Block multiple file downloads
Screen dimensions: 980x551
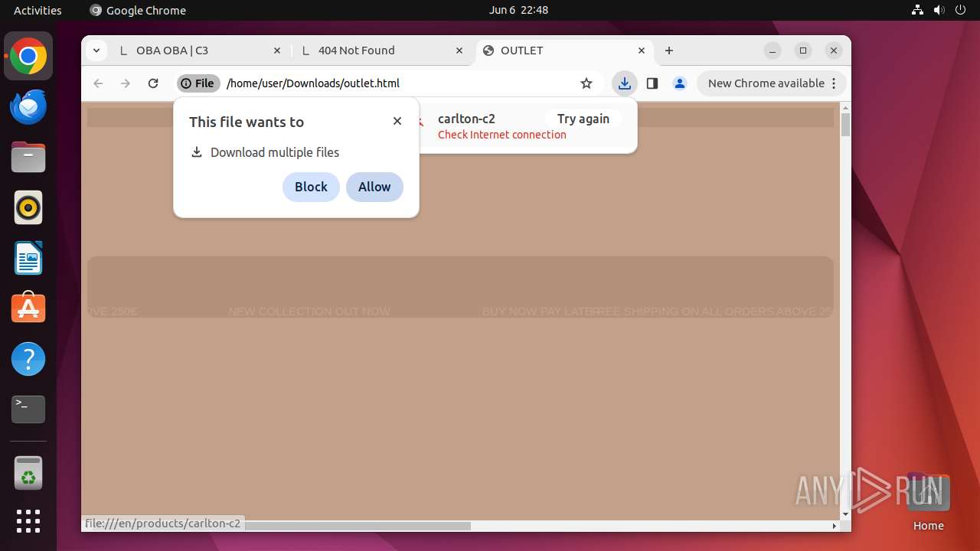click(x=311, y=187)
